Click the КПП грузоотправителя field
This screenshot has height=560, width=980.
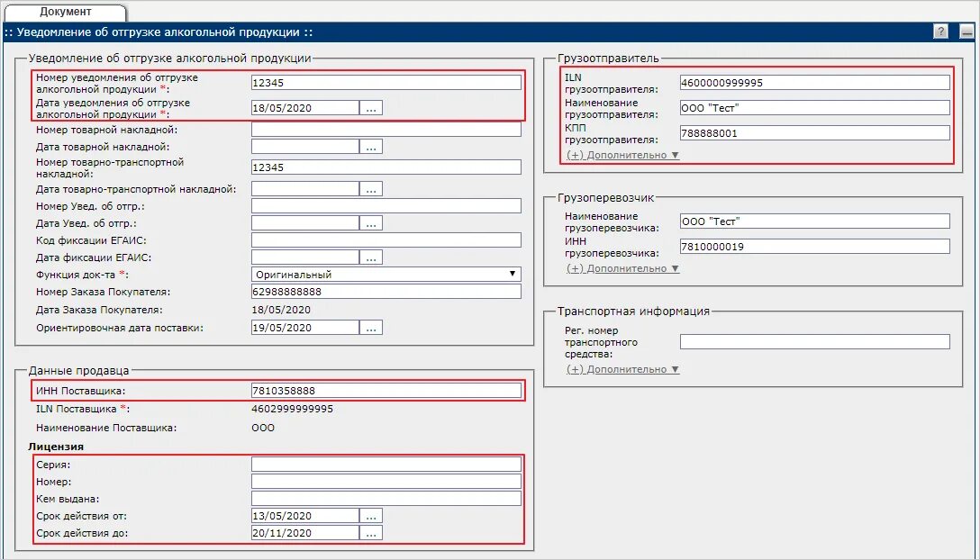click(815, 133)
